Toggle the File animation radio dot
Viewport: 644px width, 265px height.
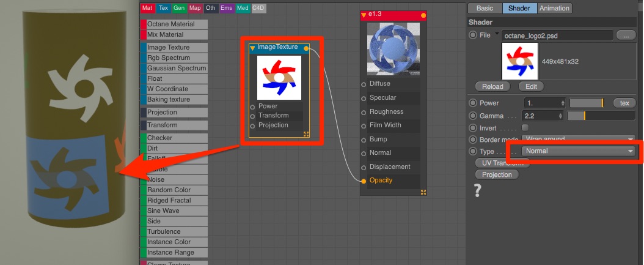(473, 35)
